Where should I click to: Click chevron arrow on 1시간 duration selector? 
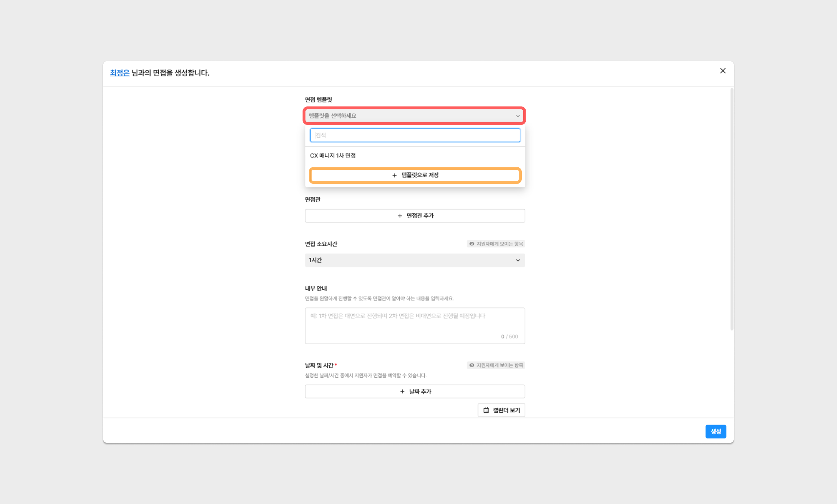(x=518, y=260)
